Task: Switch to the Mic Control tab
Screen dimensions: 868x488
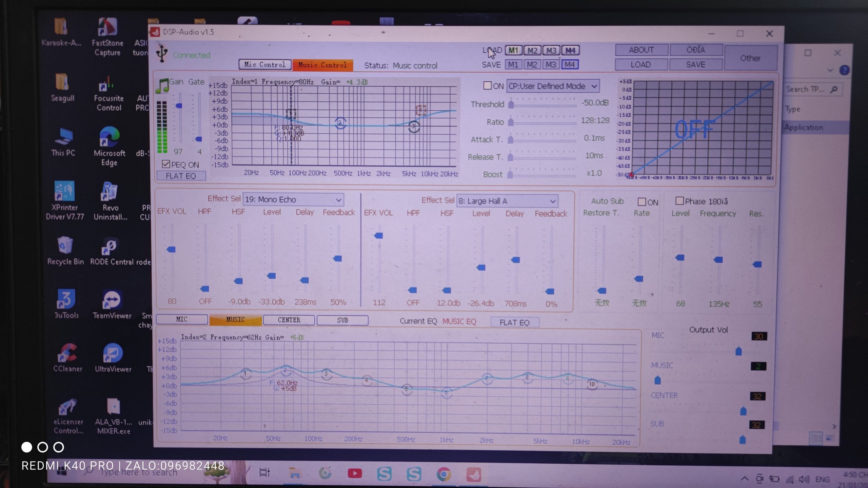Action: (x=265, y=64)
